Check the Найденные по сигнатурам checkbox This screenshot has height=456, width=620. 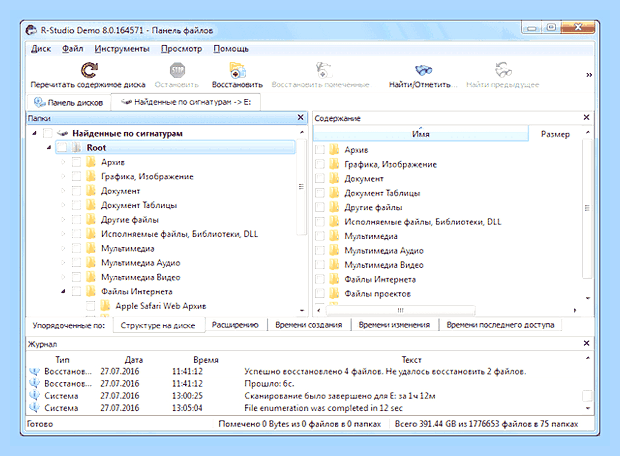tap(48, 133)
